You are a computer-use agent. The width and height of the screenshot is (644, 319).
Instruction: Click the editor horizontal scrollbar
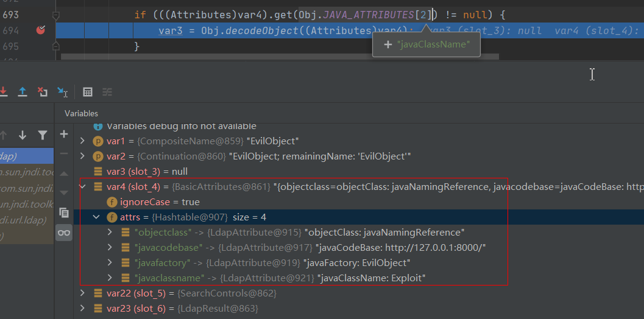coord(280,57)
